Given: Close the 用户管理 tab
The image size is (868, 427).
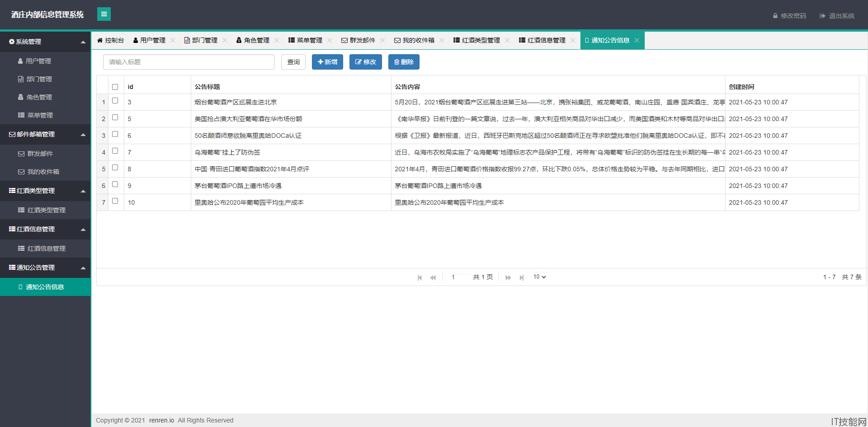Looking at the screenshot, I should pos(173,40).
